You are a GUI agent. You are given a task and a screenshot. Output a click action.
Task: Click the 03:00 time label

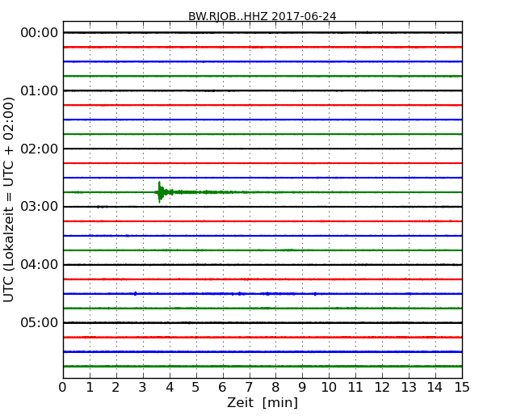[x=40, y=206]
